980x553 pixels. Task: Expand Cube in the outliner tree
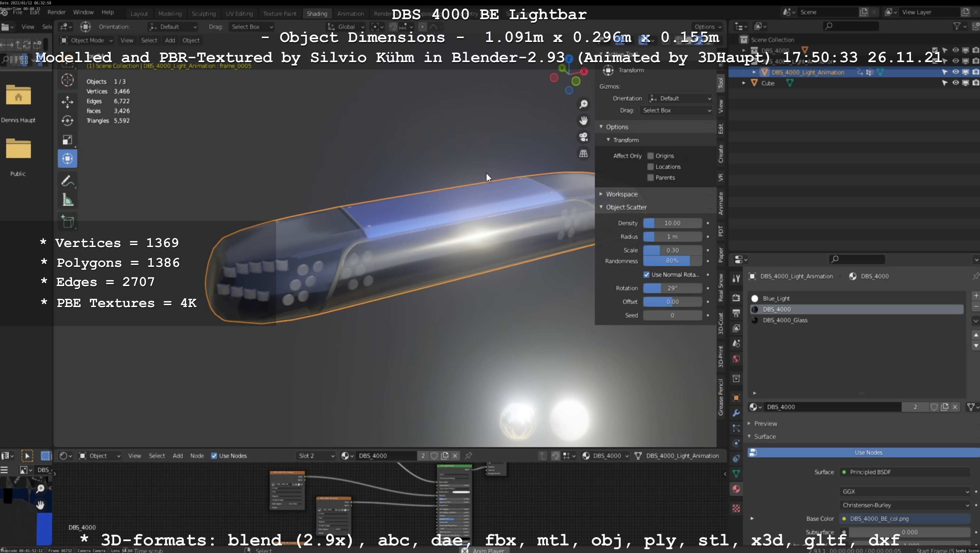[743, 83]
